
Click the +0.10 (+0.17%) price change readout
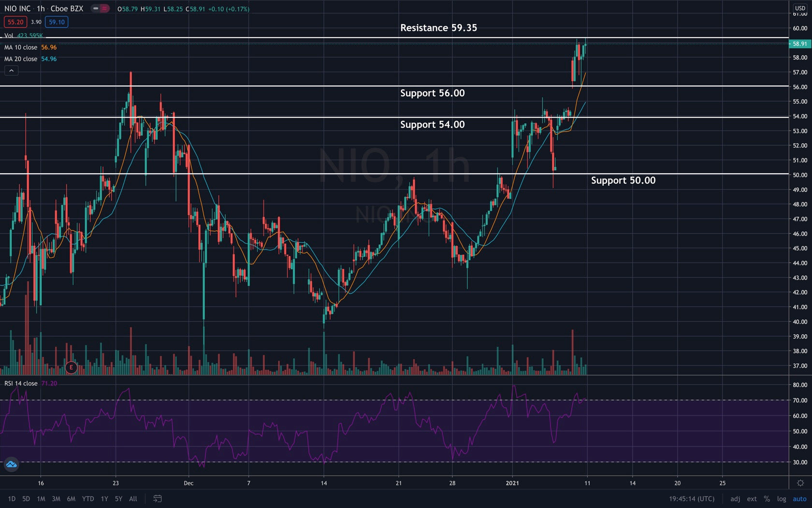(x=229, y=9)
